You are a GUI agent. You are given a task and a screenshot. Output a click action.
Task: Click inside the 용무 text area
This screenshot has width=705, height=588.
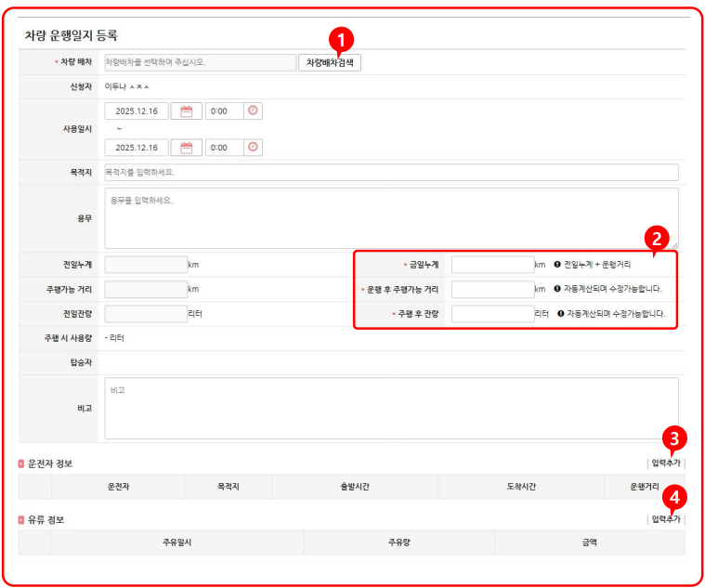click(391, 217)
